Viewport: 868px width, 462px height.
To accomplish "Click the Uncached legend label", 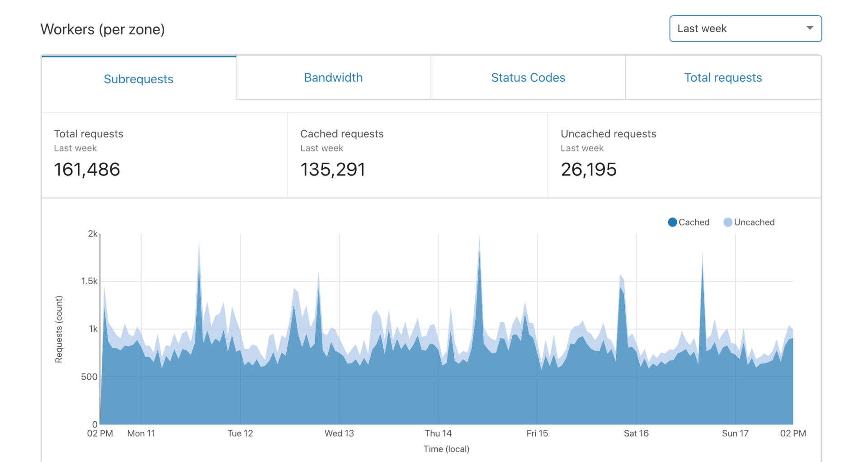I will click(x=754, y=222).
